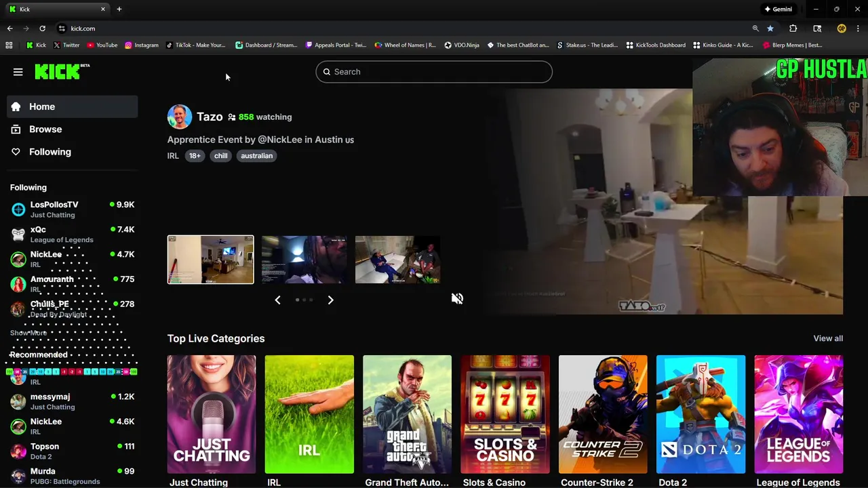Screen dimensions: 868x488
Task: Open the YouTube bookmark
Action: [x=102, y=45]
